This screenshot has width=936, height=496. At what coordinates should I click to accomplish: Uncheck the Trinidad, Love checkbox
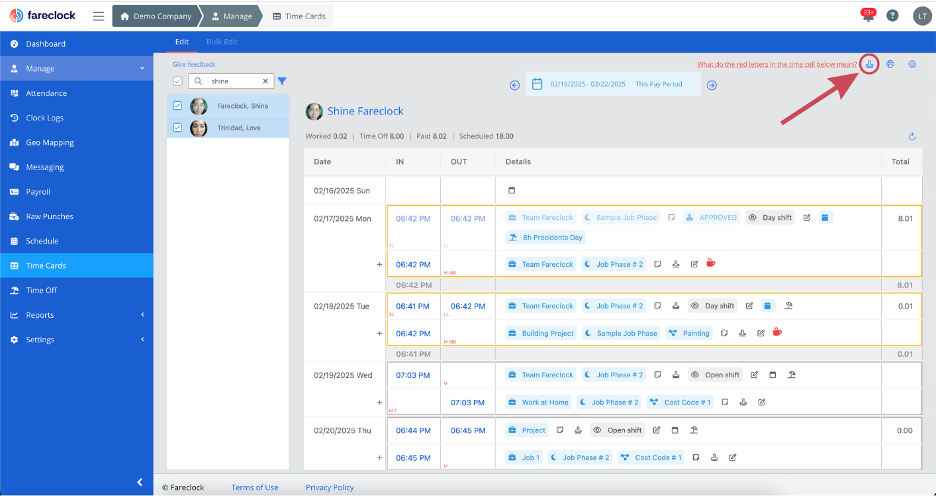point(177,128)
